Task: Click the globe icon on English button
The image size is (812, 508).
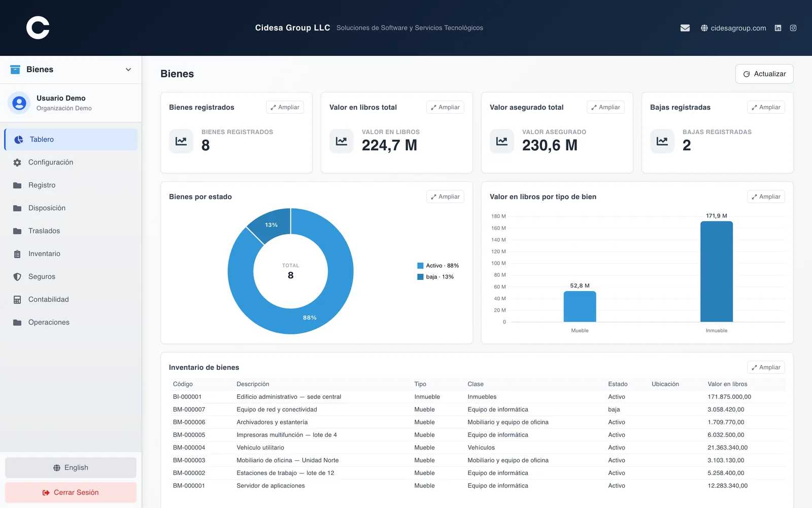Action: (x=57, y=468)
